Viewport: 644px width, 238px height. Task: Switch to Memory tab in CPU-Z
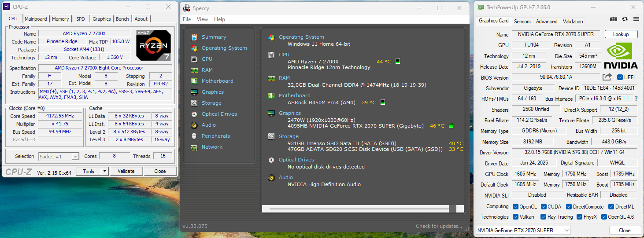click(x=60, y=19)
